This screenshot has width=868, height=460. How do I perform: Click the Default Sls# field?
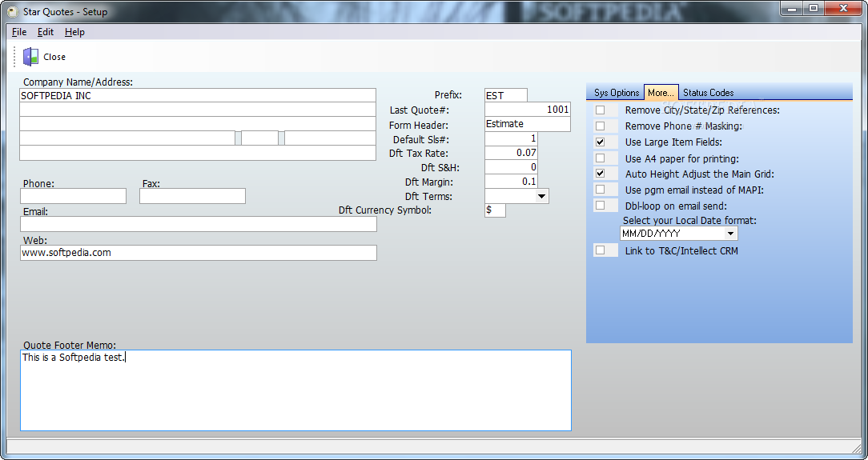[x=511, y=138]
